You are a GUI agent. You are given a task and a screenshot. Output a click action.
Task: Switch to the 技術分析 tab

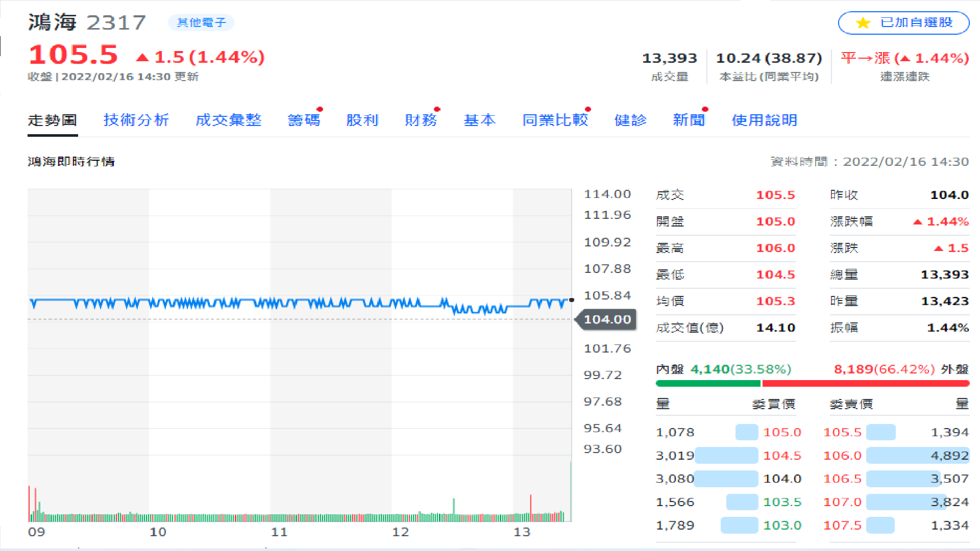(x=136, y=120)
